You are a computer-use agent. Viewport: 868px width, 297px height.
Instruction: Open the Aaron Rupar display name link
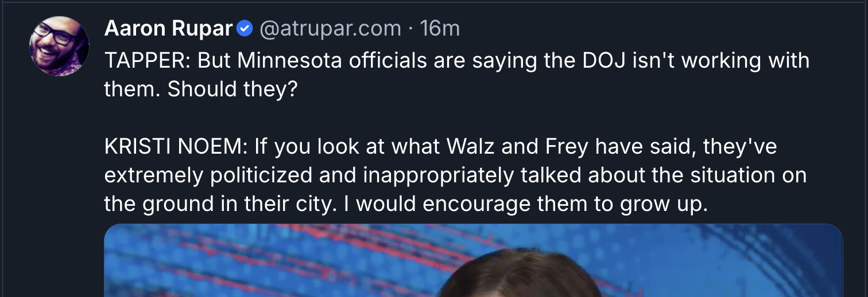168,28
